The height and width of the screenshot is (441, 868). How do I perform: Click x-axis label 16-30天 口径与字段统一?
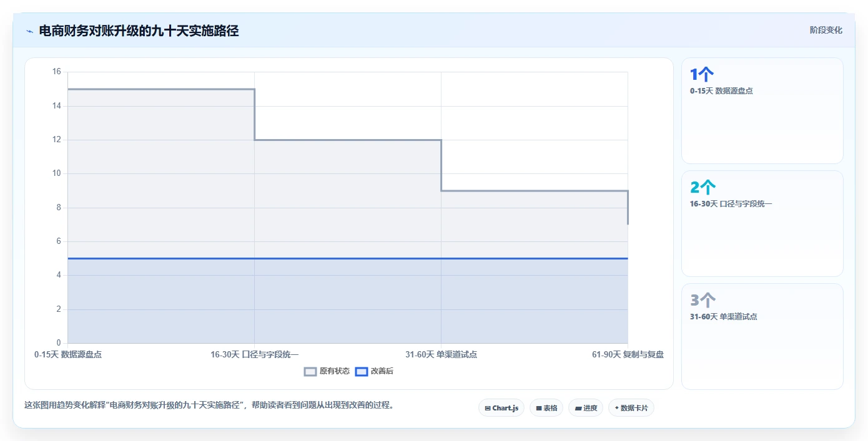point(254,354)
